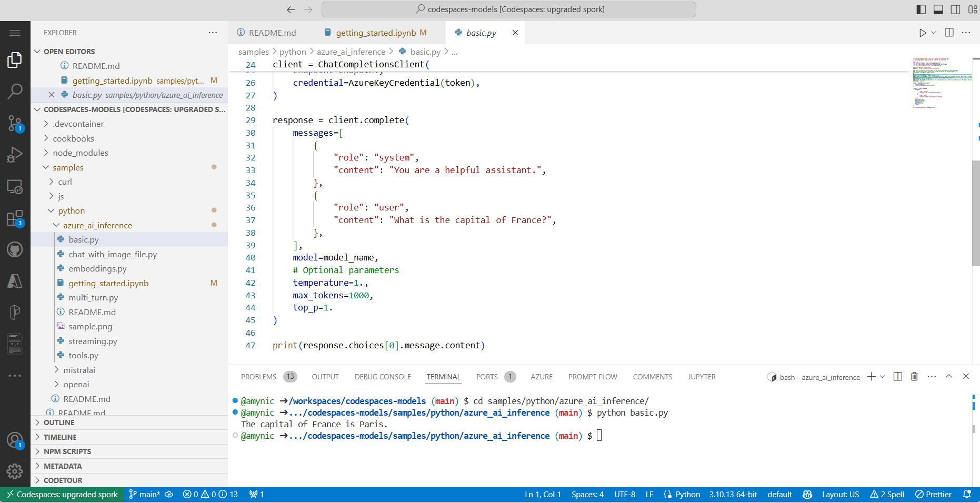This screenshot has width=980, height=503.
Task: Expand the OUTLINE section
Action: 59,422
